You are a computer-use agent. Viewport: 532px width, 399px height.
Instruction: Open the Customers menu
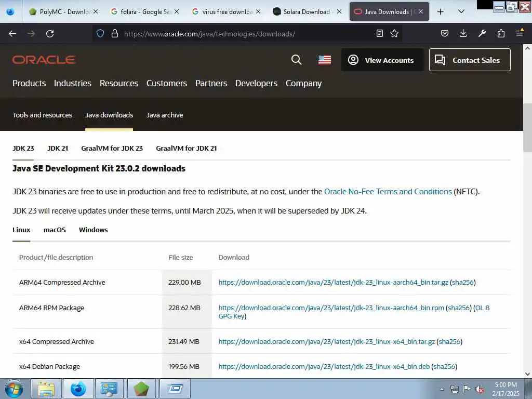(x=167, y=84)
